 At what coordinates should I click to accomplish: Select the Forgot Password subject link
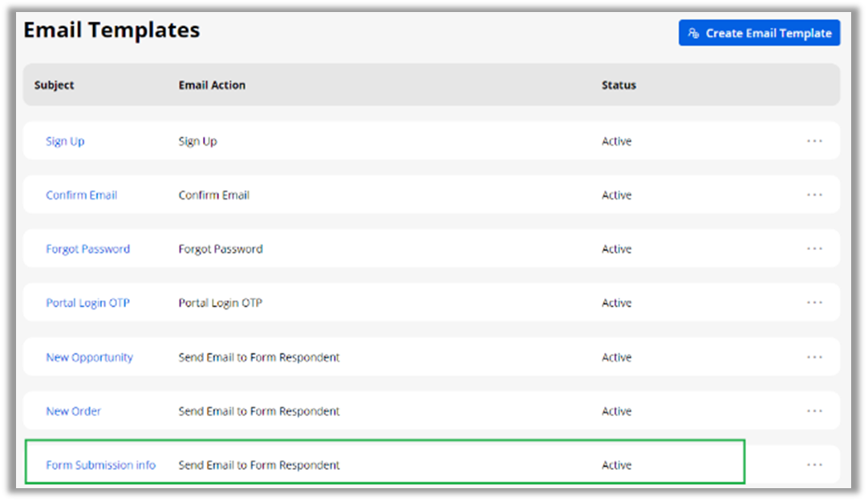click(x=87, y=248)
